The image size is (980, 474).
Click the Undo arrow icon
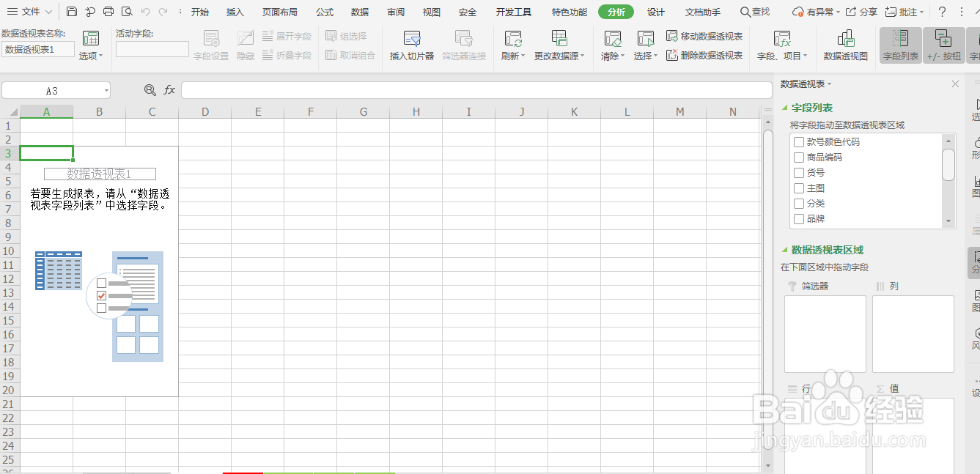[x=145, y=12]
